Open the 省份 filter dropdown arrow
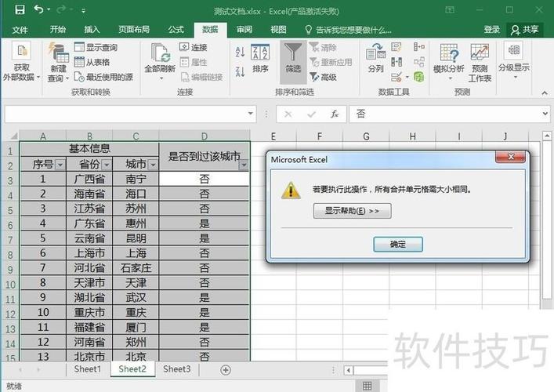This screenshot has width=554, height=392. (107, 165)
